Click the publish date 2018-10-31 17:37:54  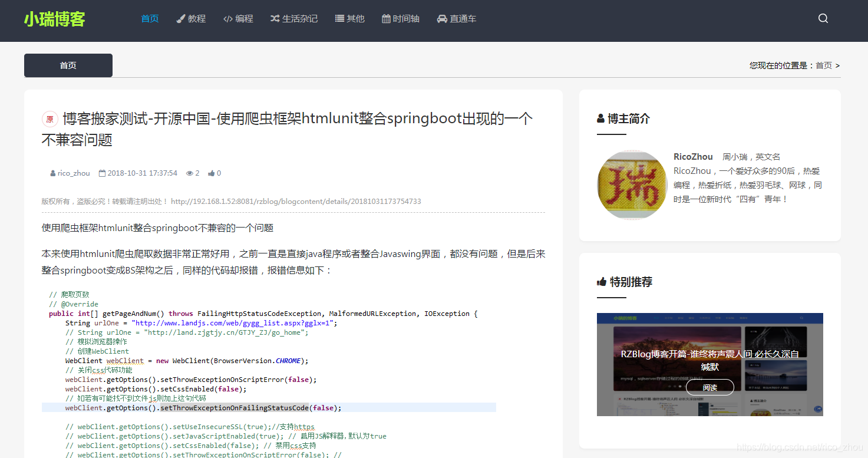(x=142, y=173)
